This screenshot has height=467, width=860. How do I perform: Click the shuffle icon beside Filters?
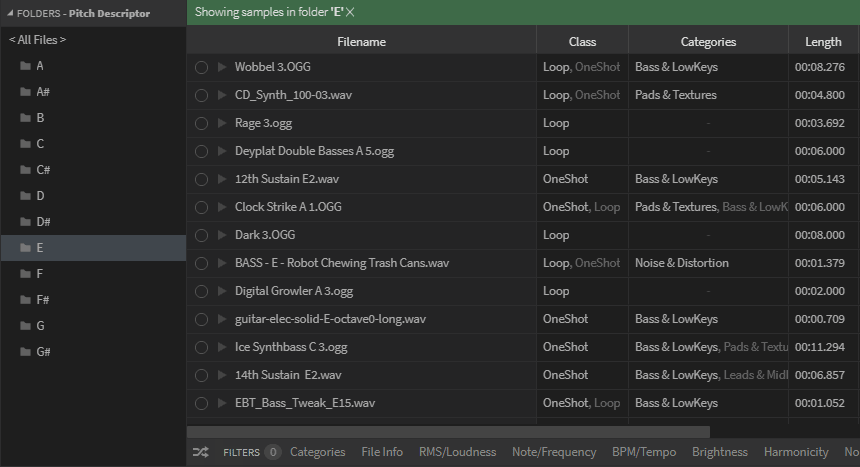click(200, 452)
